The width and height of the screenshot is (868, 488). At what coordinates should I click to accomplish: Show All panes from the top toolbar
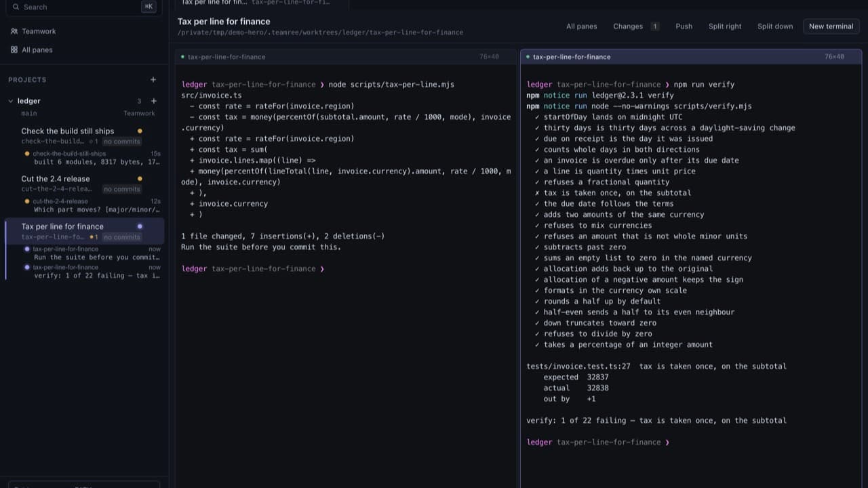[582, 26]
